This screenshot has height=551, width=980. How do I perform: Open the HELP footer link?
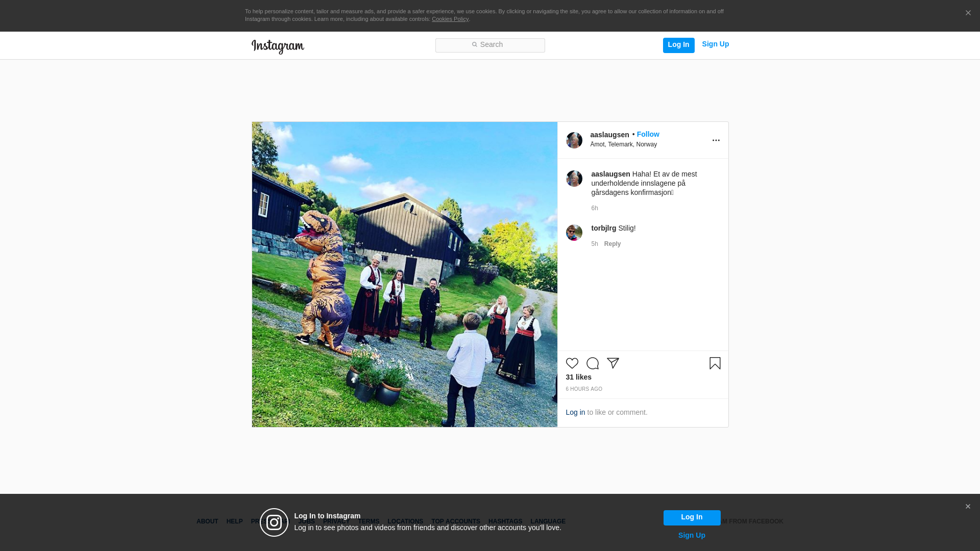[234, 521]
